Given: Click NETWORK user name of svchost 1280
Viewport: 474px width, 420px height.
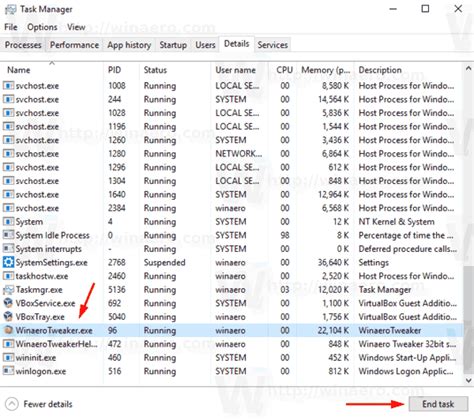Looking at the screenshot, I should click(x=239, y=154).
